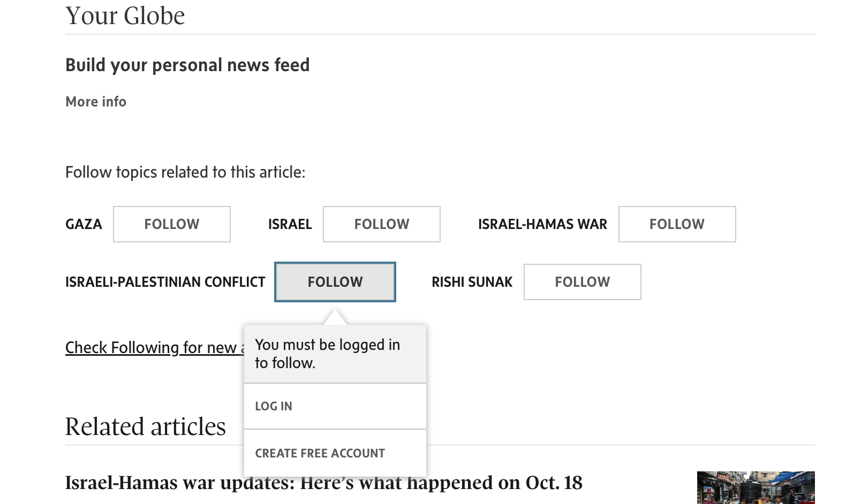Click the 'ISRAEL-HAMAS WAR' topic label
Viewport: 846px width, 504px height.
click(542, 224)
